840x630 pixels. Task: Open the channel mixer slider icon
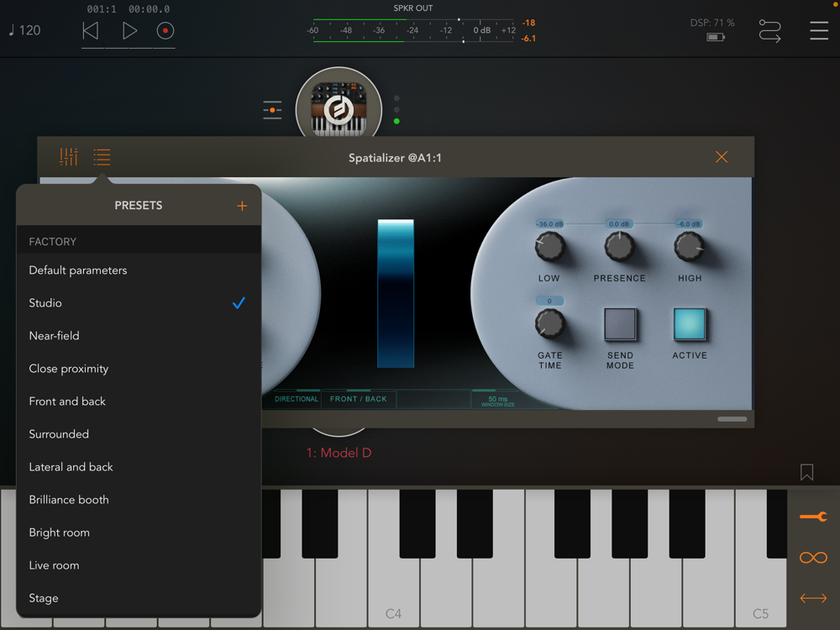(272, 110)
